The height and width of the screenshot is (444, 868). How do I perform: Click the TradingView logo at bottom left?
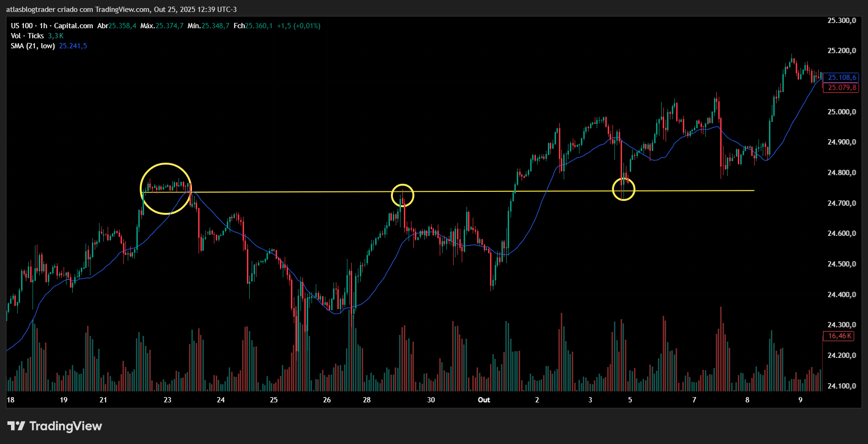[55, 426]
